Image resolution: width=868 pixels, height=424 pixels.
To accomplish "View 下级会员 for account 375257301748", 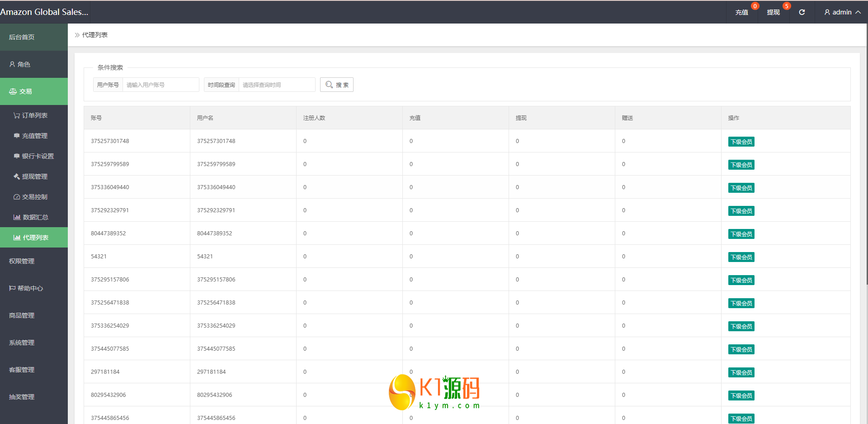I will click(x=741, y=142).
